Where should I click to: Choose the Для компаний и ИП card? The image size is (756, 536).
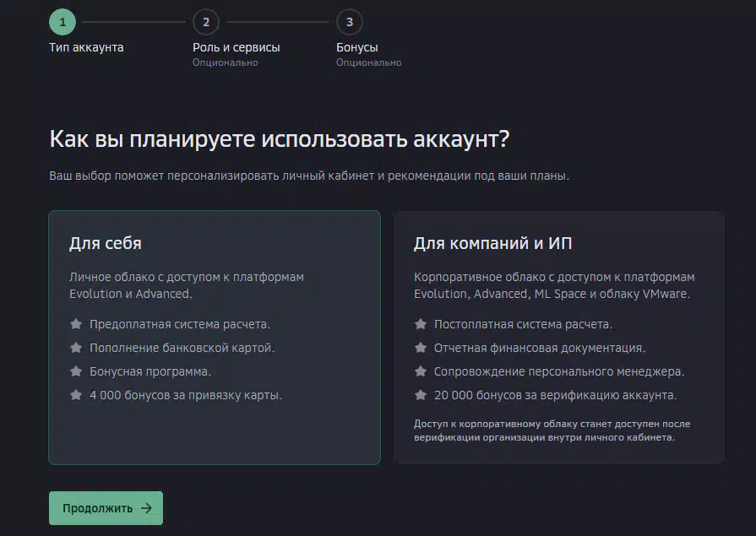559,338
